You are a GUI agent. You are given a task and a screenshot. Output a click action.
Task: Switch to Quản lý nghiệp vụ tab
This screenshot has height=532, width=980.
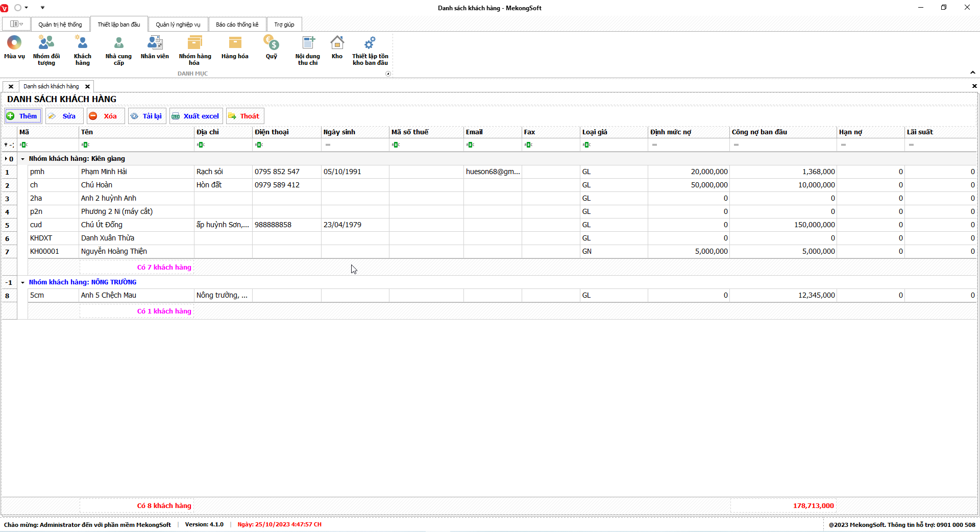point(178,25)
